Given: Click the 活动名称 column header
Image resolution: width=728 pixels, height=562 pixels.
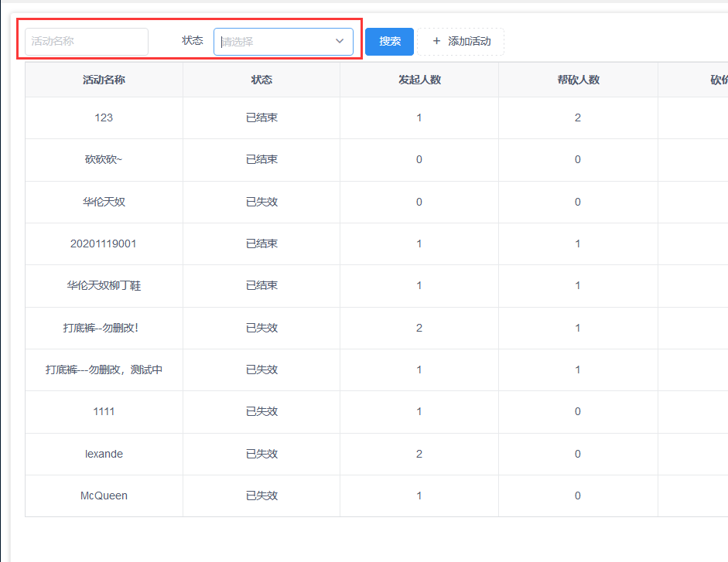Looking at the screenshot, I should tap(104, 80).
